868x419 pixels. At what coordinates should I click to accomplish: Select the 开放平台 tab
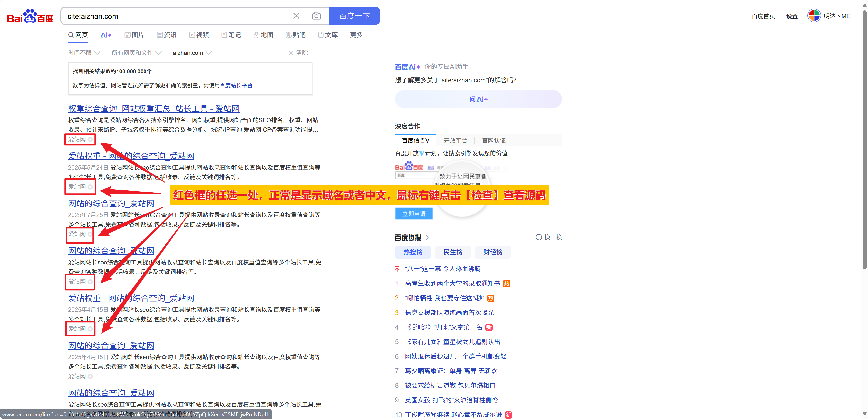455,140
